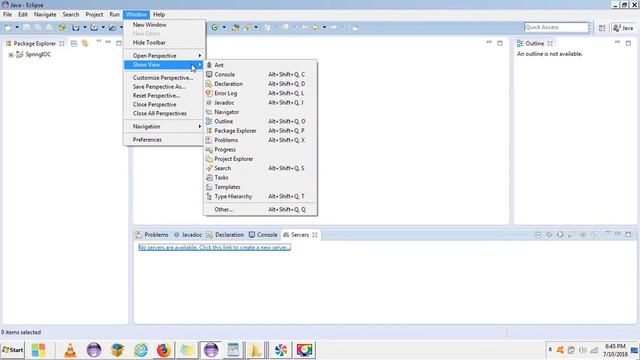Select Tasks in the Show View submenu

(x=260, y=178)
